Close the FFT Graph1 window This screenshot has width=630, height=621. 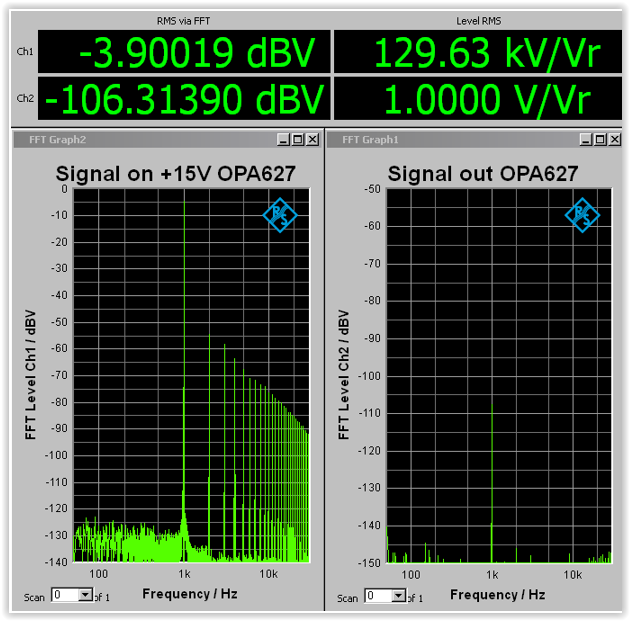tap(615, 139)
